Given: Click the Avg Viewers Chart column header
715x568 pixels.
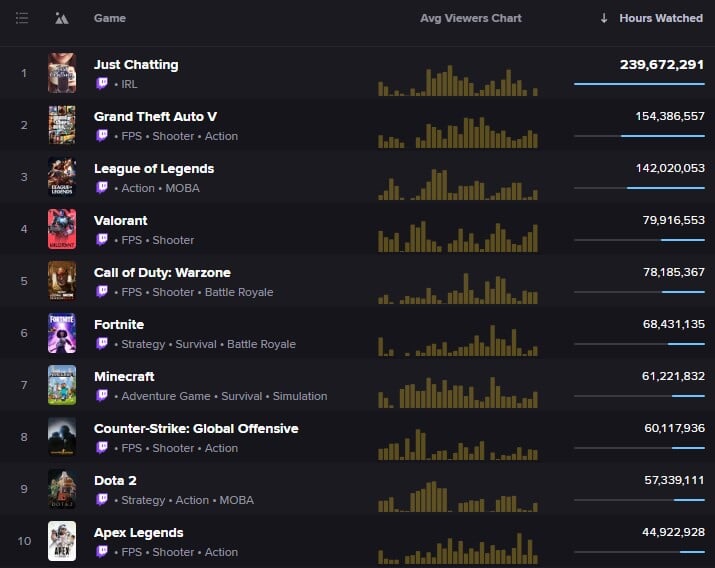Looking at the screenshot, I should point(470,18).
